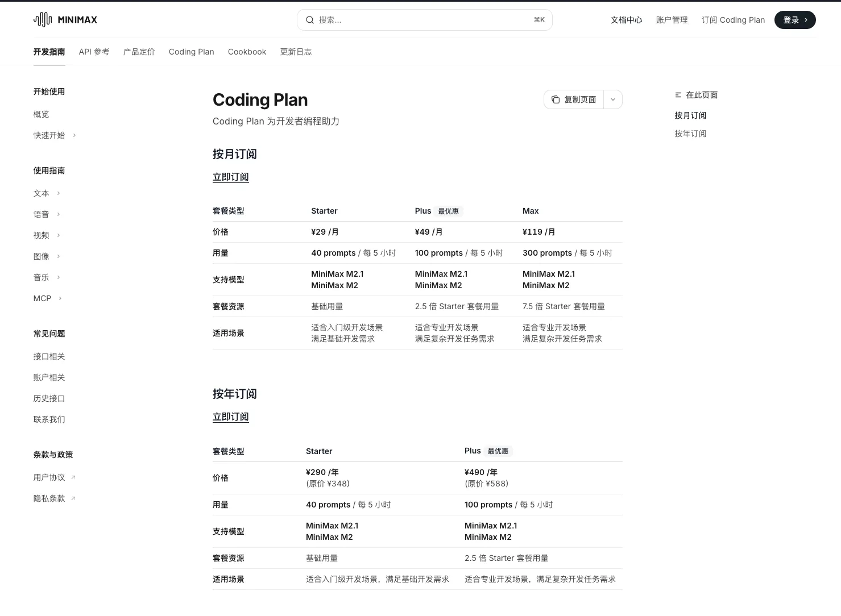This screenshot has width=841, height=616.
Task: Open 账户相关 in the sidebar
Action: (x=49, y=377)
